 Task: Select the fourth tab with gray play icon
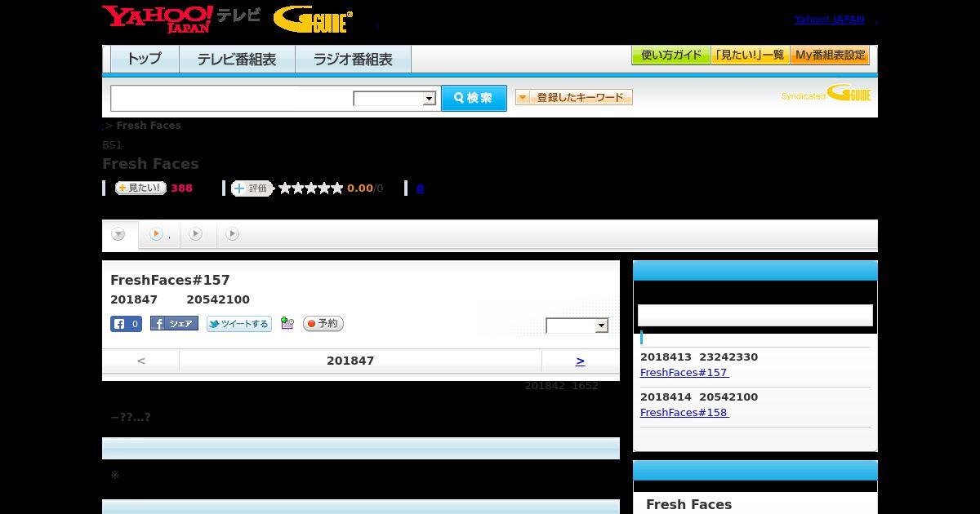coord(233,235)
